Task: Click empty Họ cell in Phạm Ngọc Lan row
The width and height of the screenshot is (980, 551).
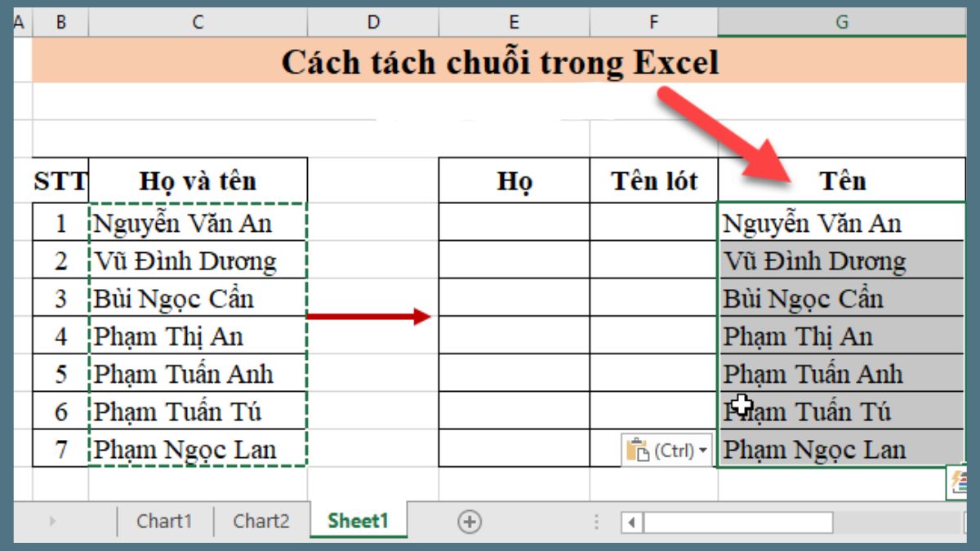Action: point(514,448)
